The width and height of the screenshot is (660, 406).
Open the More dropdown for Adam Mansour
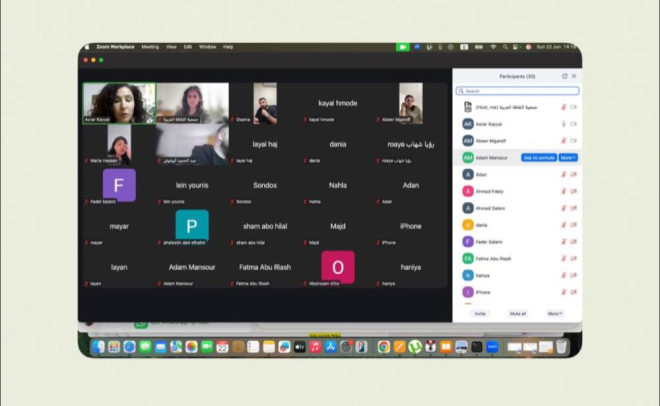[568, 157]
